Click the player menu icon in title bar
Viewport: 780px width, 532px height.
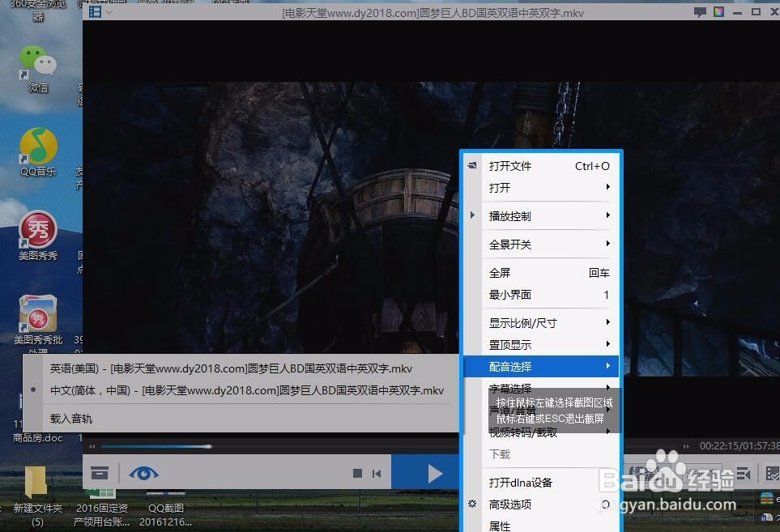click(x=95, y=11)
